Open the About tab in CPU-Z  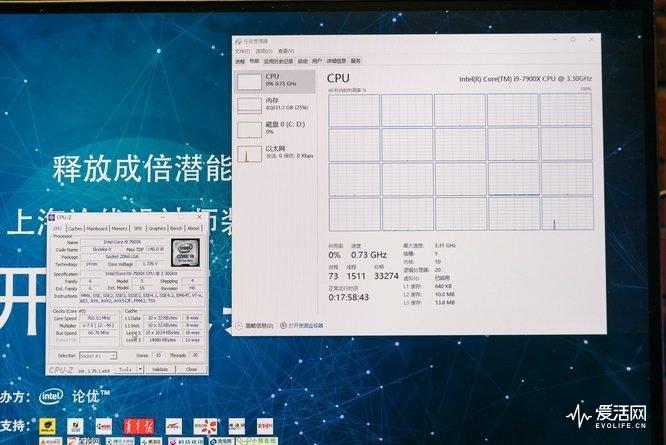pos(194,228)
